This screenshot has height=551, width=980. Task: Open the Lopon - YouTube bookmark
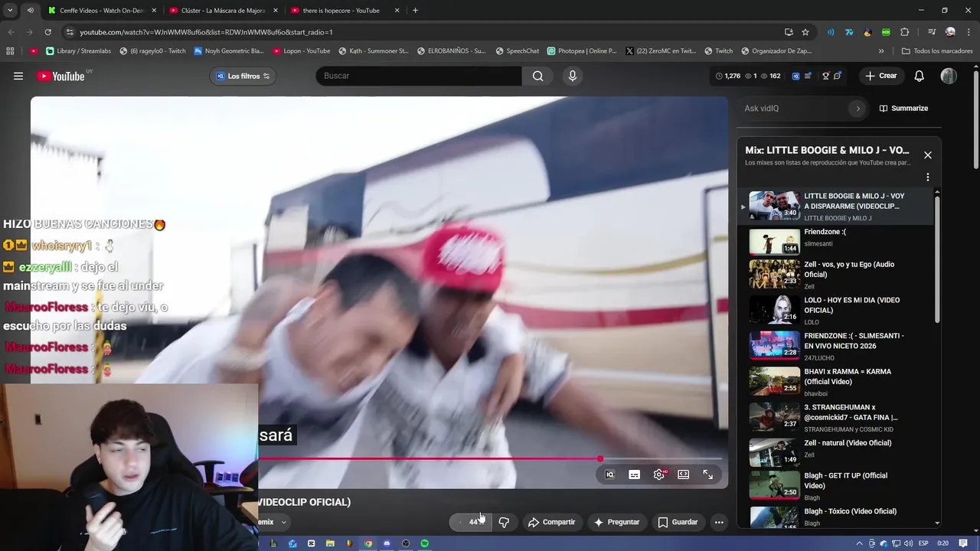tap(300, 51)
